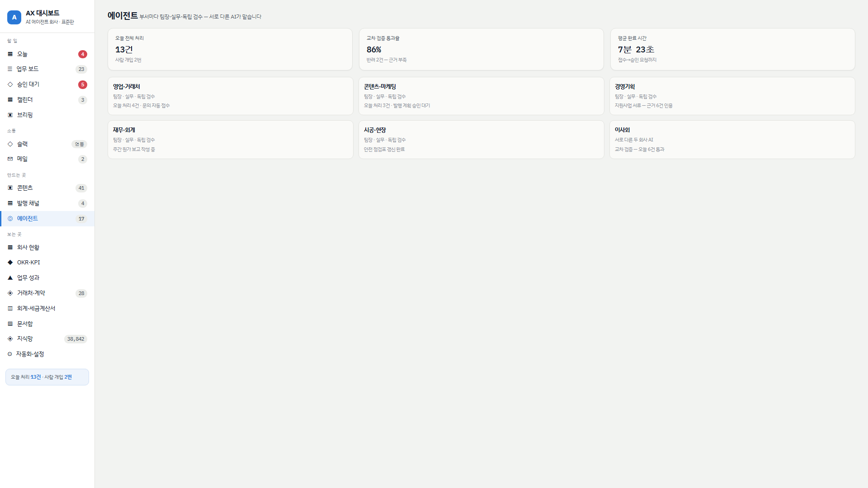Click the OKR·KPI black diamond icon
The height and width of the screenshot is (488, 868).
click(x=10, y=263)
